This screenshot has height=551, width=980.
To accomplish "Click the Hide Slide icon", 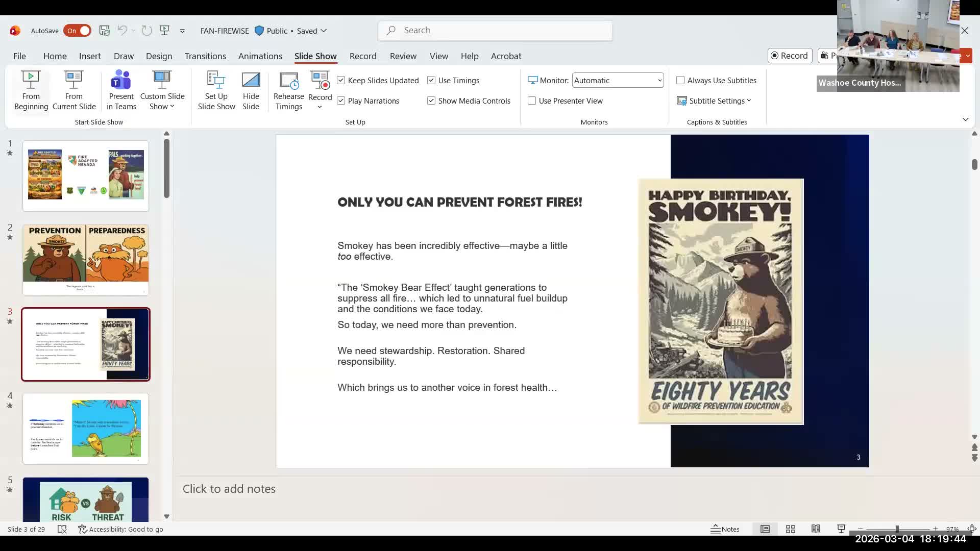I will 251,81.
